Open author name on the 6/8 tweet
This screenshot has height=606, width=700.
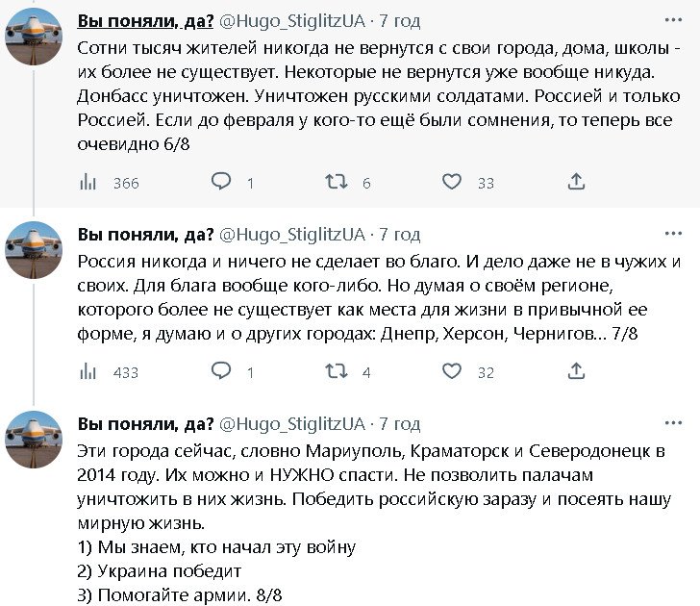(x=145, y=20)
